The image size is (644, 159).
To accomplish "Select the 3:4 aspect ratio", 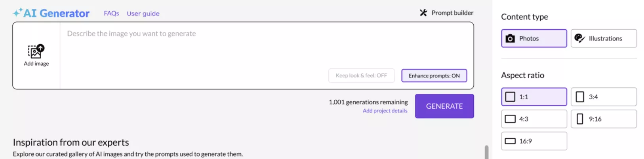I will tap(604, 97).
